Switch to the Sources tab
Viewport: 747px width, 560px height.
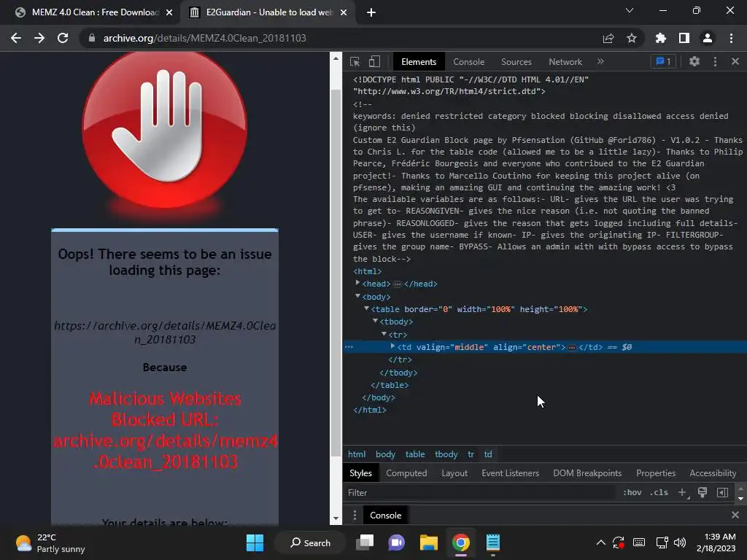point(516,62)
